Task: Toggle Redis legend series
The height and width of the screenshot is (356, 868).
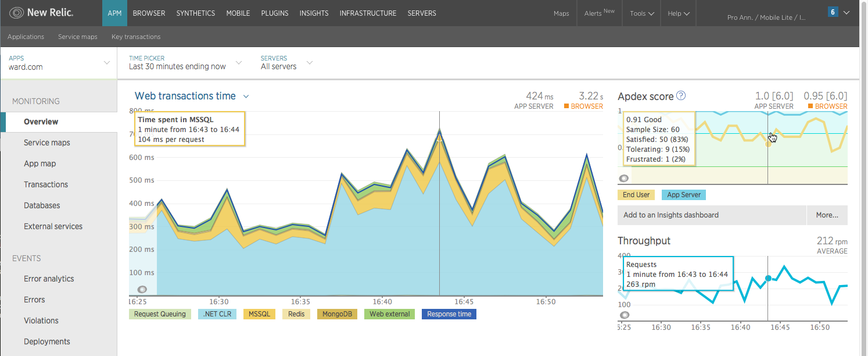Action: click(296, 314)
